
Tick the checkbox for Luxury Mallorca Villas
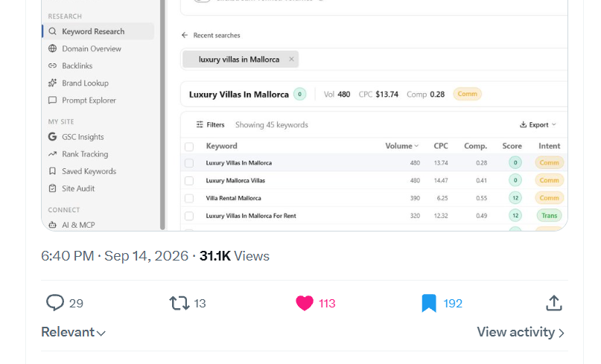tap(189, 180)
